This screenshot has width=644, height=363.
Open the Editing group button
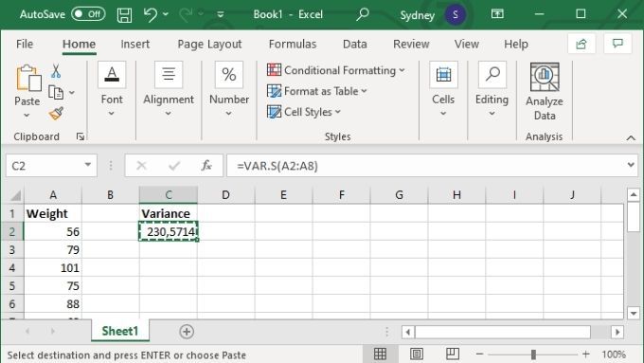click(492, 89)
